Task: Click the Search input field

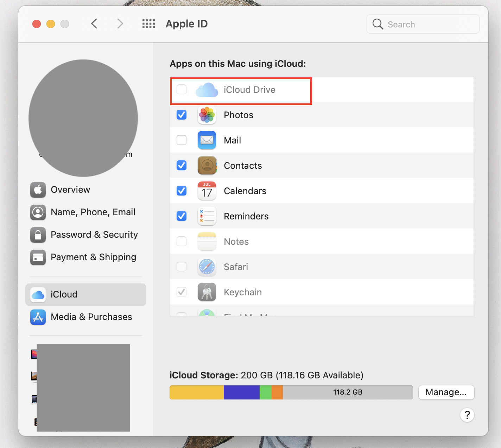Action: (423, 24)
